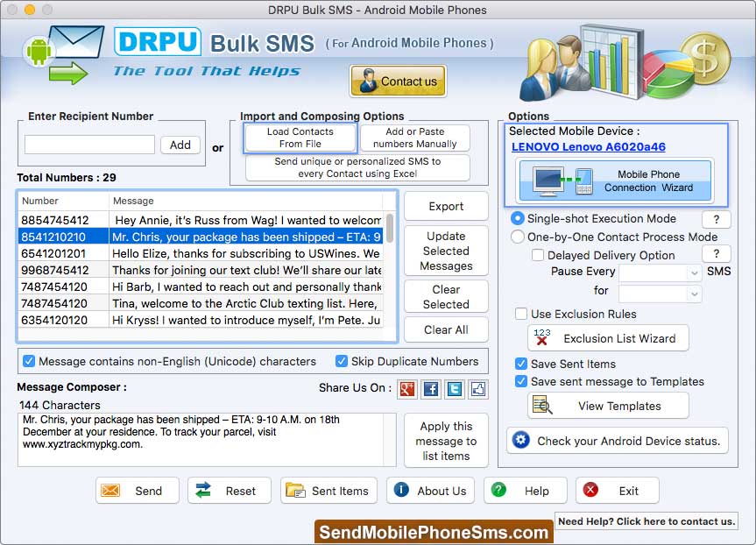This screenshot has height=545, width=756.
Task: Click the Android envelope app logo
Action: coord(63,55)
